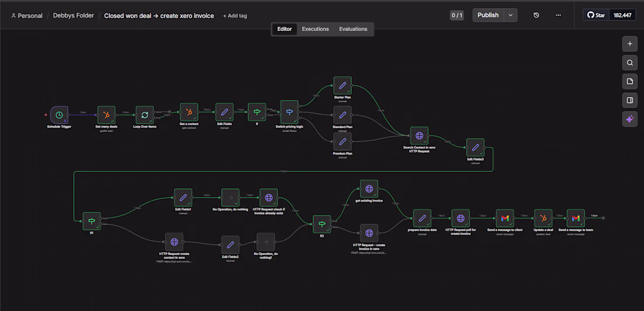Click the Add tag button

pyautogui.click(x=235, y=16)
